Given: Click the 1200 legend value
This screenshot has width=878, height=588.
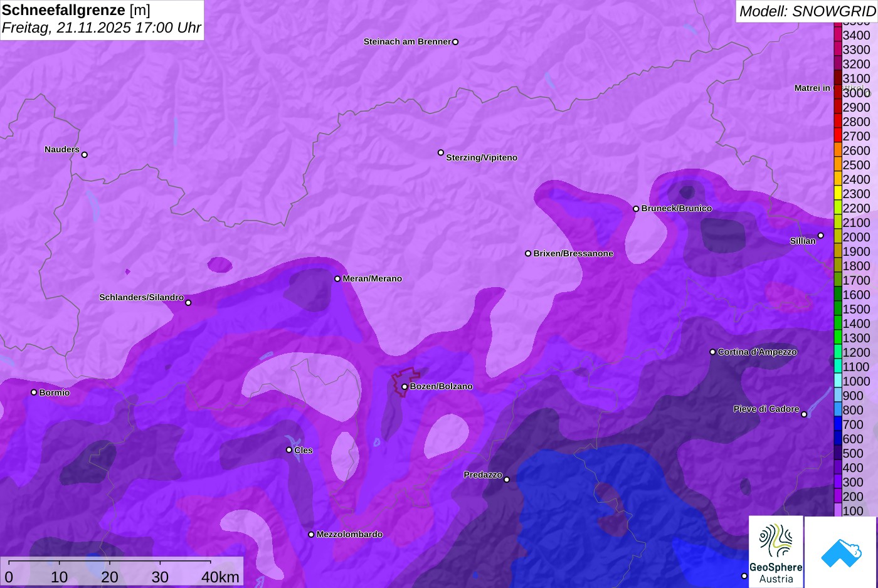Looking at the screenshot, I should tap(857, 352).
